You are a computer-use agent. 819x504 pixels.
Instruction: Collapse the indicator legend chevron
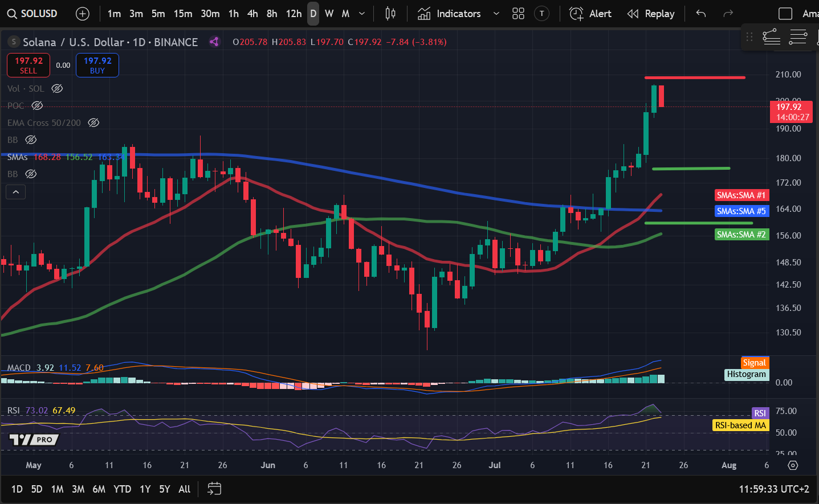click(16, 192)
